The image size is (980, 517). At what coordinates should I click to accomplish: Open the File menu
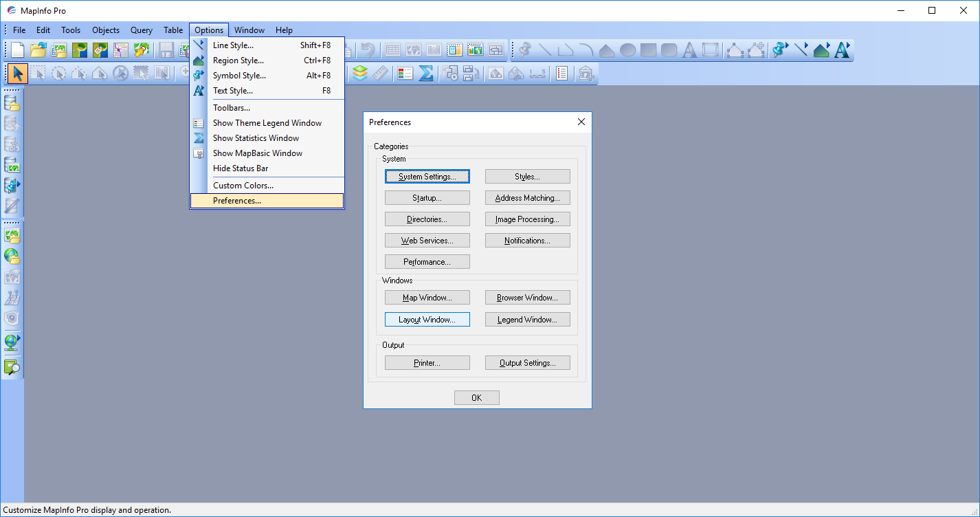(x=19, y=30)
